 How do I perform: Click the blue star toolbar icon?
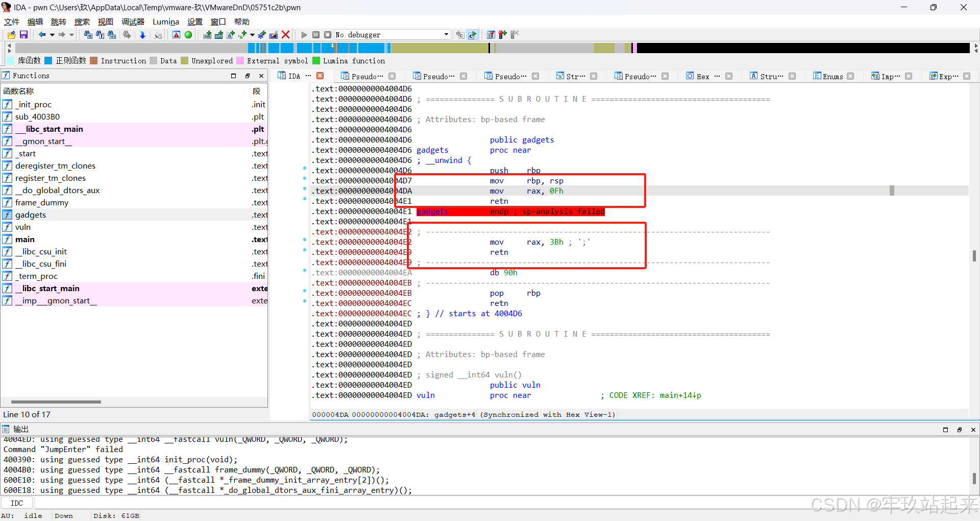click(x=262, y=35)
